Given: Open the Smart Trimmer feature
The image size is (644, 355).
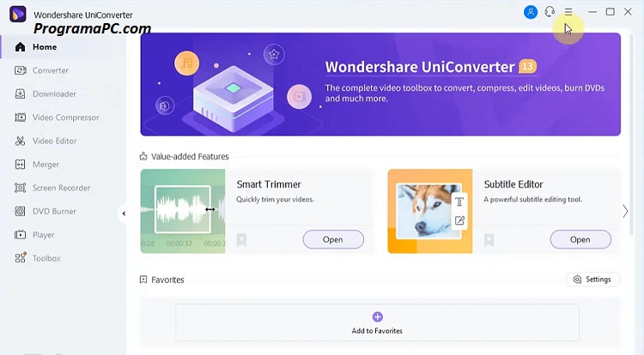Looking at the screenshot, I should tap(333, 239).
